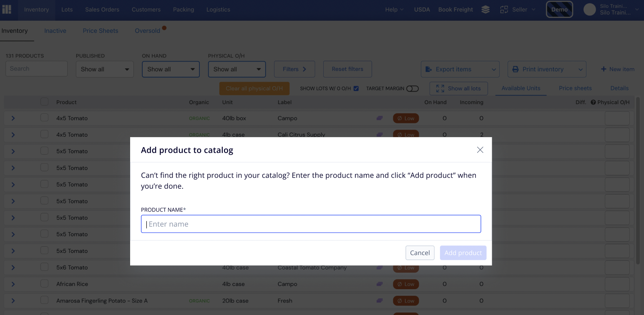
Task: Toggle the Target Margin switch
Action: (x=413, y=88)
